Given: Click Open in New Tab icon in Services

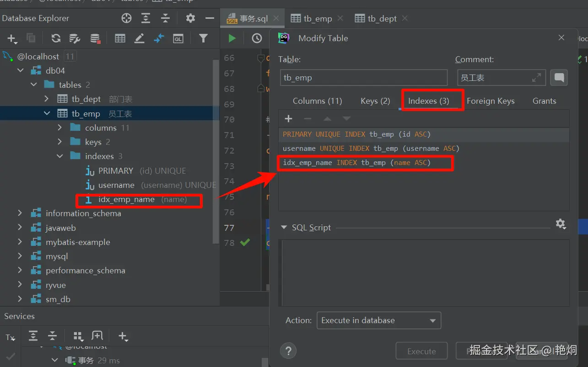Looking at the screenshot, I should pyautogui.click(x=97, y=336).
